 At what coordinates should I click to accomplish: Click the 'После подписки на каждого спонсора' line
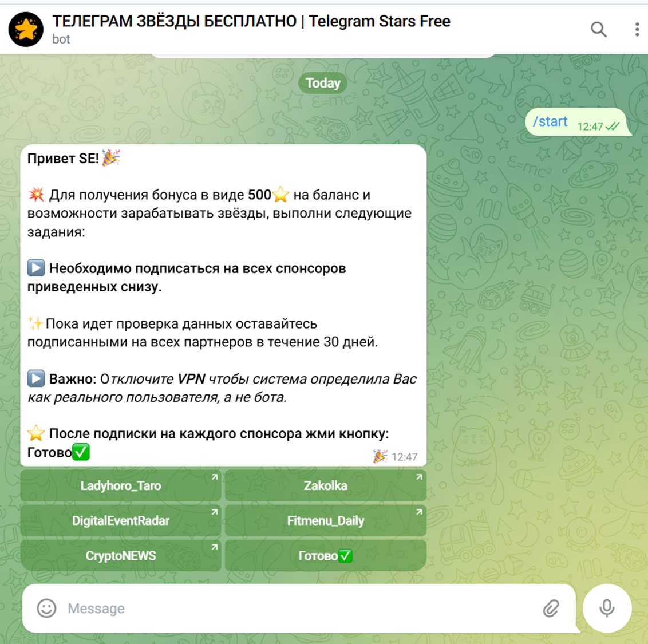(219, 433)
